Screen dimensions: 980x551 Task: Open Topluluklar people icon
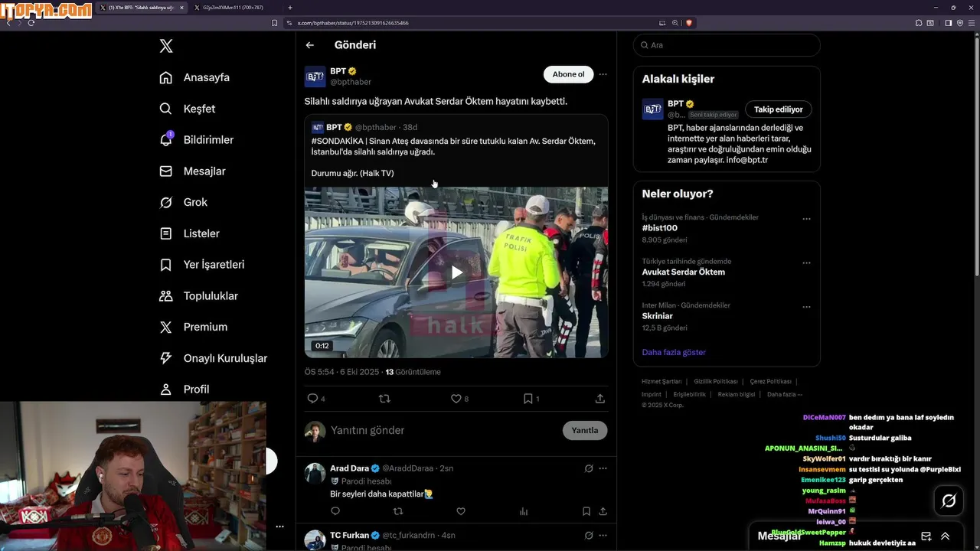[165, 295]
